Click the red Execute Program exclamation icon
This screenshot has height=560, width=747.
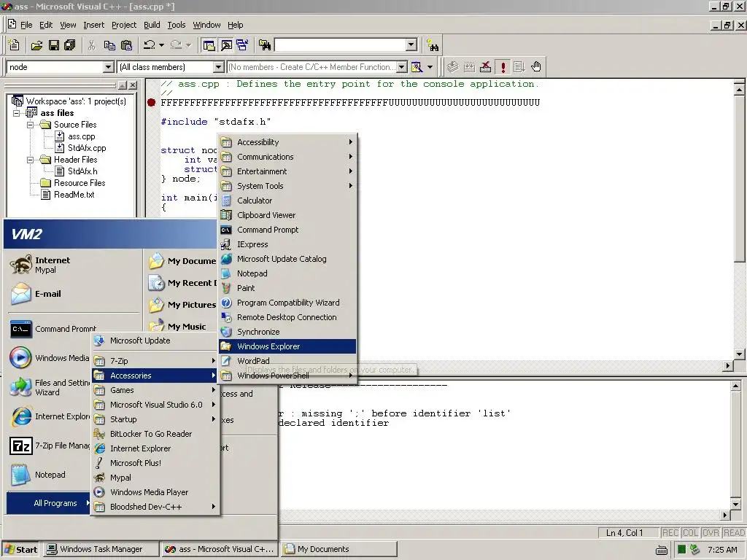pyautogui.click(x=503, y=67)
